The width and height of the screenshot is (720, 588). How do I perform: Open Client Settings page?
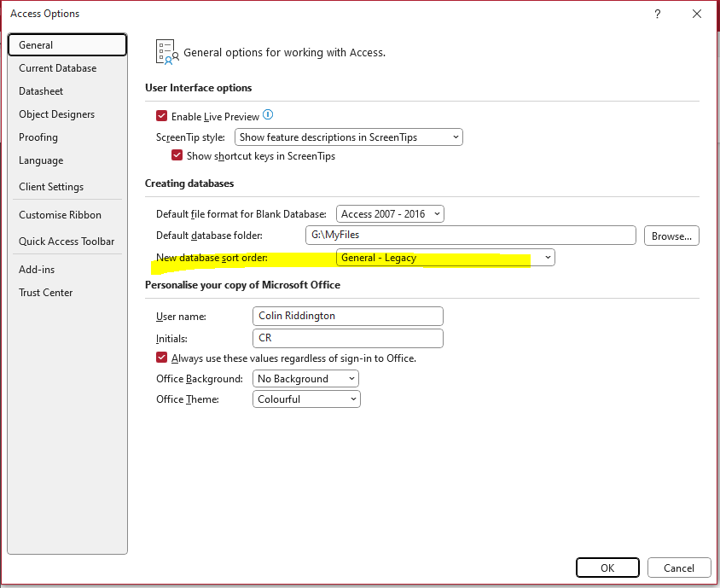tap(67, 187)
